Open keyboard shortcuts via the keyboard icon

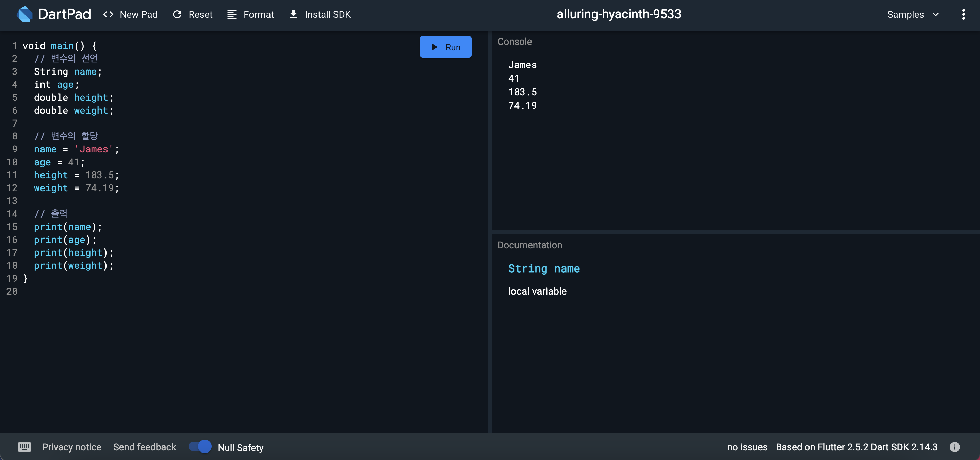24,447
